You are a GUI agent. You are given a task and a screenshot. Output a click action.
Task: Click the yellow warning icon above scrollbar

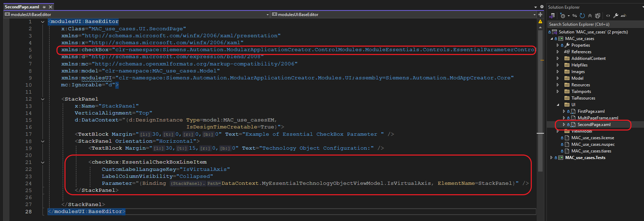tap(540, 22)
